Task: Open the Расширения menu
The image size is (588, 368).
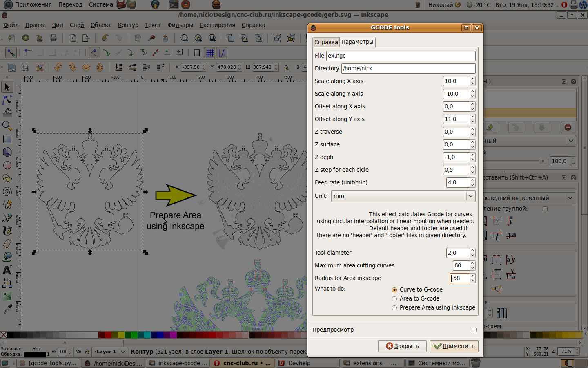Action: (x=217, y=25)
